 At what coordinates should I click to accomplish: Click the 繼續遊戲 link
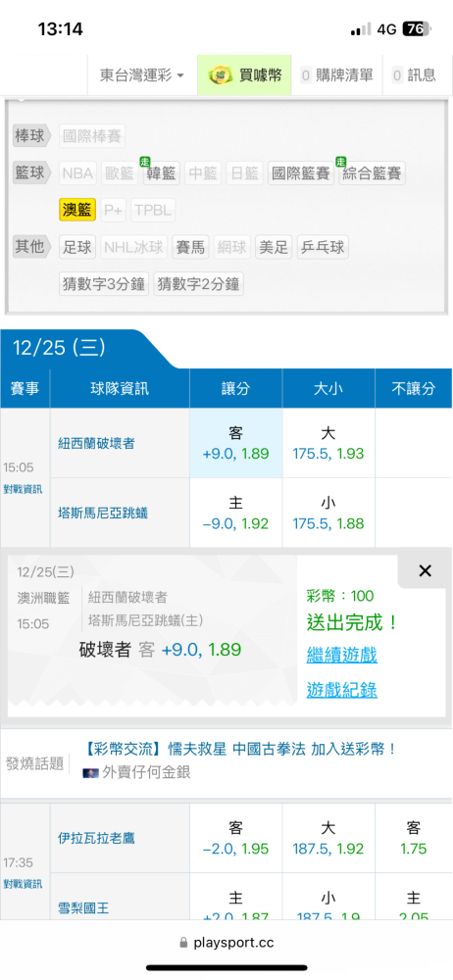[x=341, y=656]
